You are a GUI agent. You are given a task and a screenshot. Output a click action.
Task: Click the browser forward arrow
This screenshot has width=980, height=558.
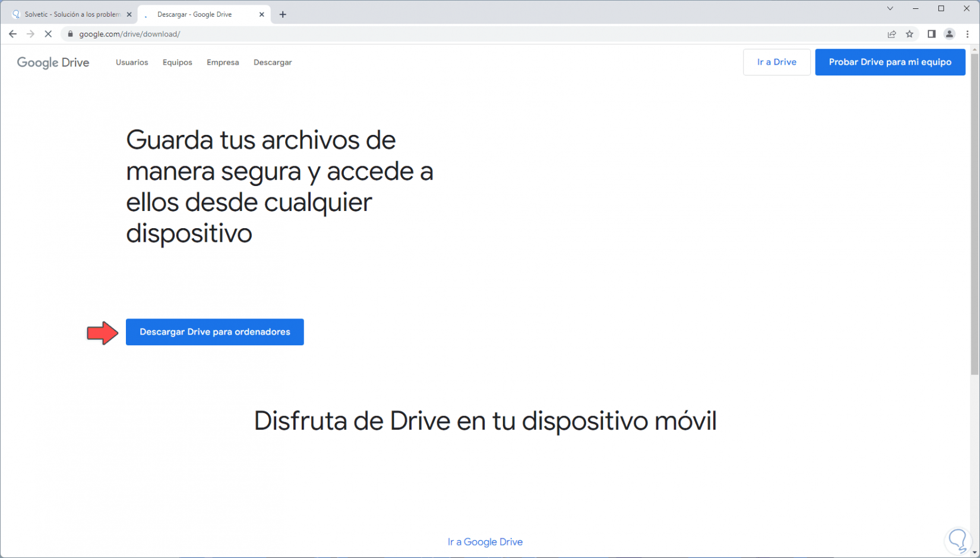pos(30,34)
